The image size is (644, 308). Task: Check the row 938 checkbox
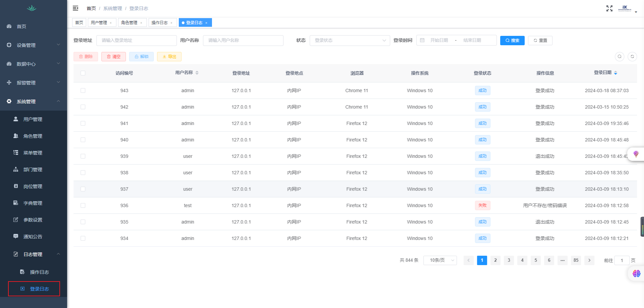(x=83, y=173)
